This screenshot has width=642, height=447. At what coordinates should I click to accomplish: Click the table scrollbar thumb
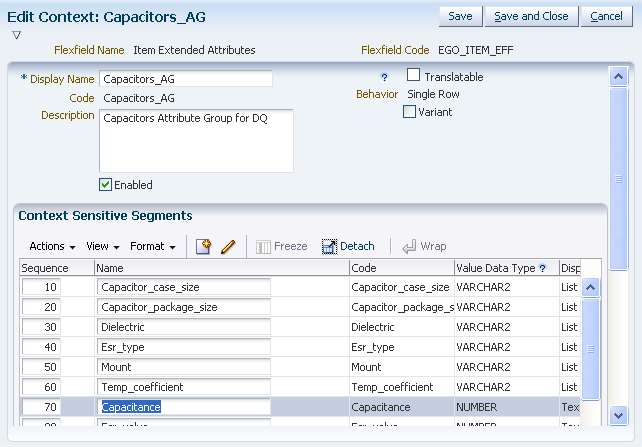click(590, 349)
